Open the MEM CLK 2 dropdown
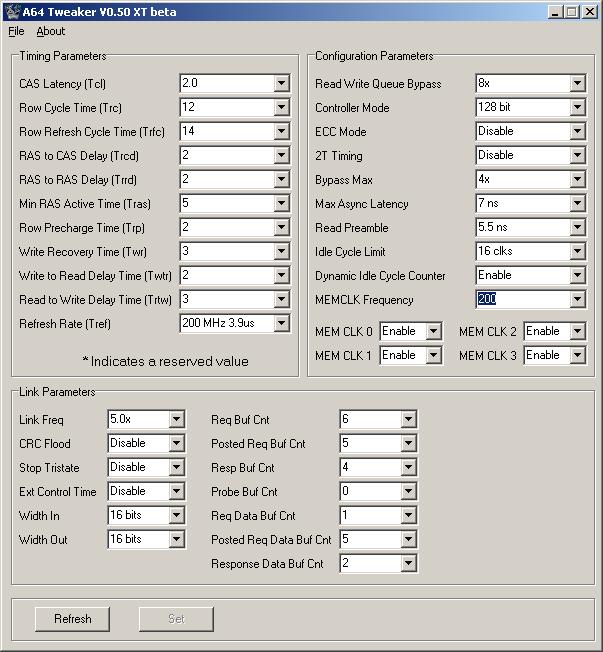 pos(577,332)
